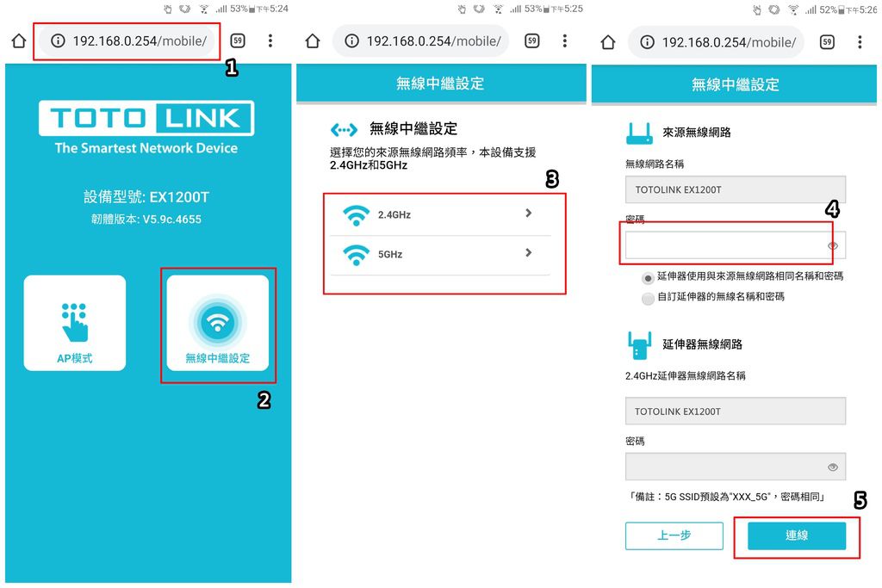Viewport: 882px width, 588px height.
Task: Click address bar URL in first screen
Action: (140, 41)
